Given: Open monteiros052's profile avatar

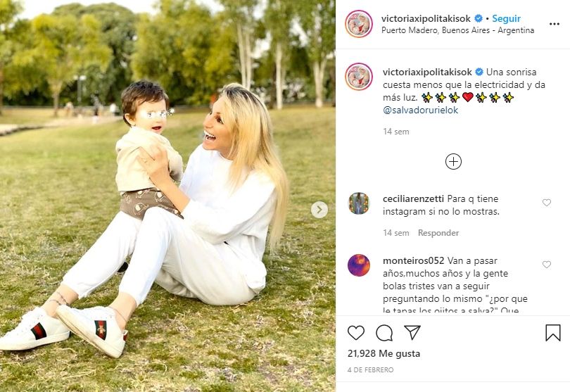Looking at the screenshot, I should 359,265.
